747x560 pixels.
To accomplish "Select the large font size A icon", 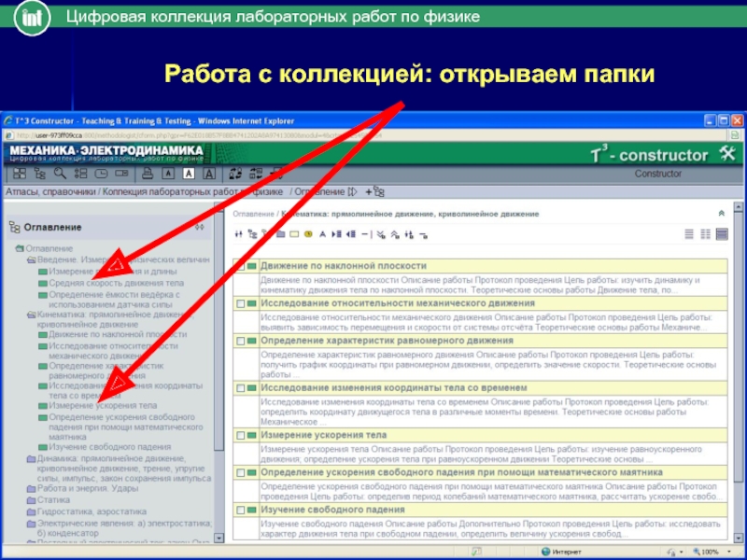I will [209, 174].
